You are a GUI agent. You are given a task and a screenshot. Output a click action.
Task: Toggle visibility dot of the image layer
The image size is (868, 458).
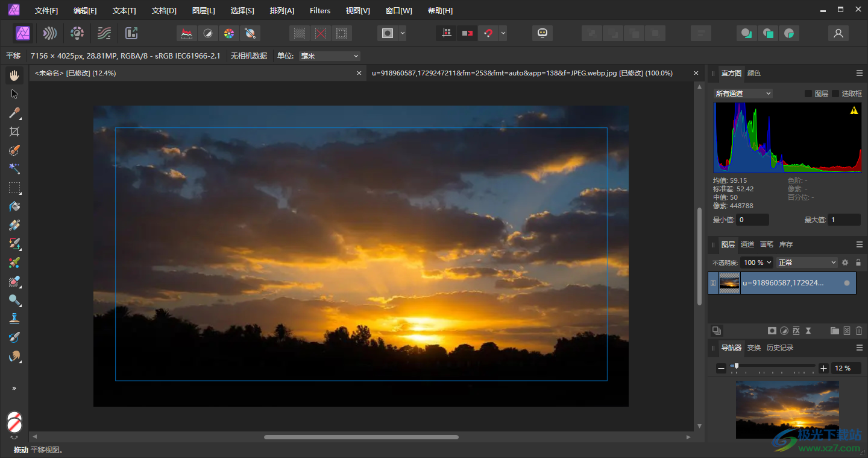click(847, 283)
